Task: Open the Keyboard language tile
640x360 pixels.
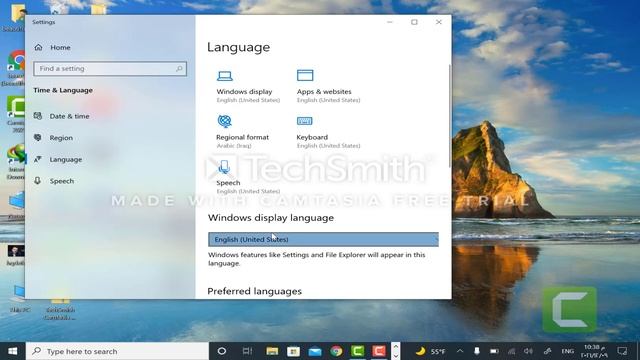Action: (x=328, y=132)
